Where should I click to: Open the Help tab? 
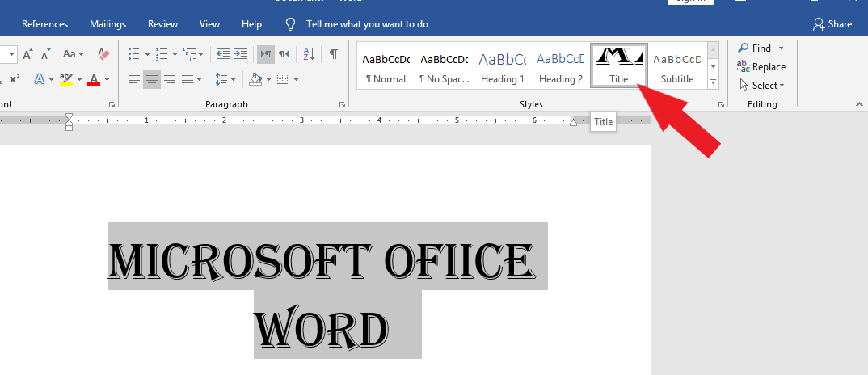pyautogui.click(x=251, y=23)
